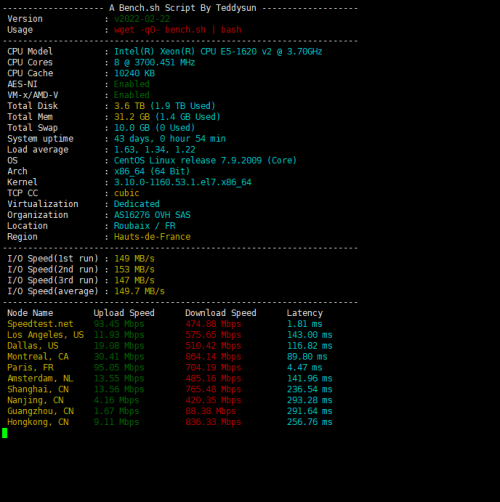
Task: Click Region value Hauts-de-France
Action: click(x=152, y=237)
